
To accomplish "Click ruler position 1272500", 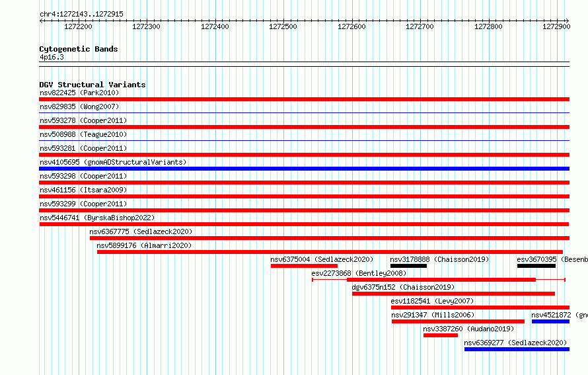I will [283, 26].
